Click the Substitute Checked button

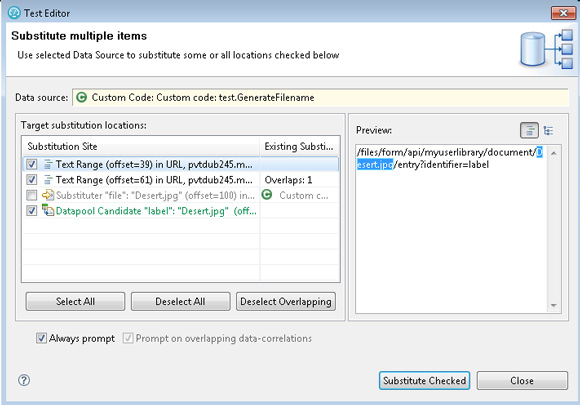pyautogui.click(x=424, y=381)
